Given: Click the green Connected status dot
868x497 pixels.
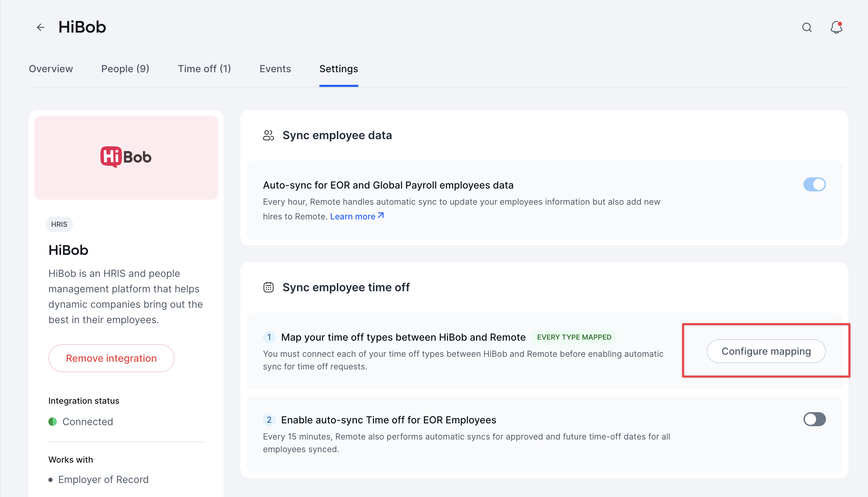Looking at the screenshot, I should 53,421.
